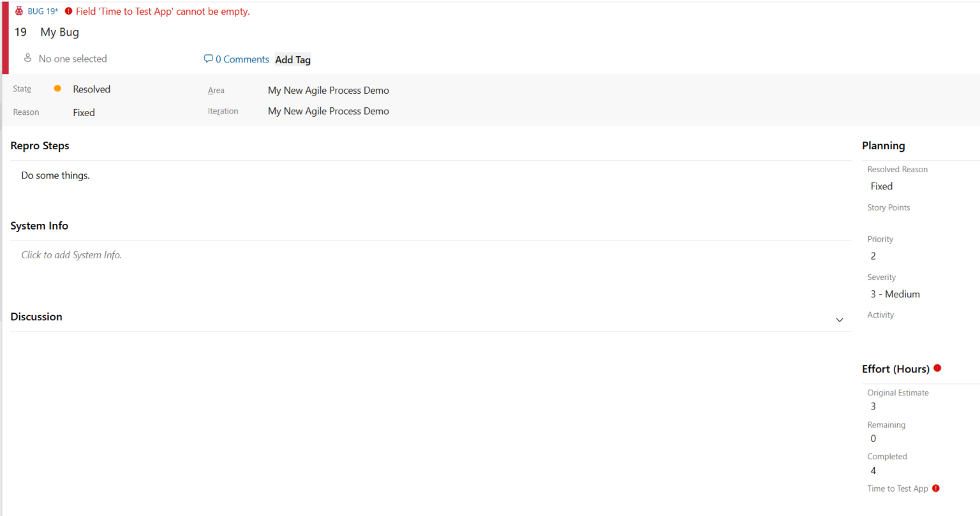
Task: Click the red error dot beside Effort (Hours)
Action: (x=937, y=368)
